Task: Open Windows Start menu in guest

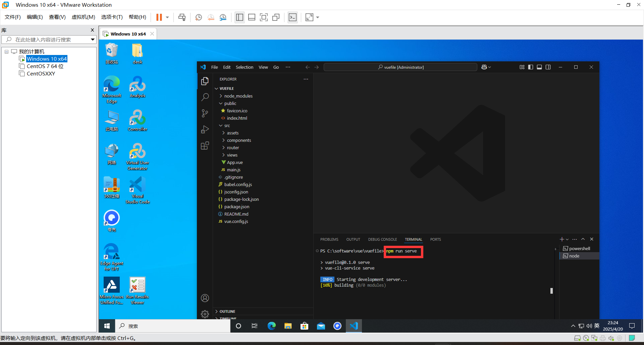Action: click(107, 326)
